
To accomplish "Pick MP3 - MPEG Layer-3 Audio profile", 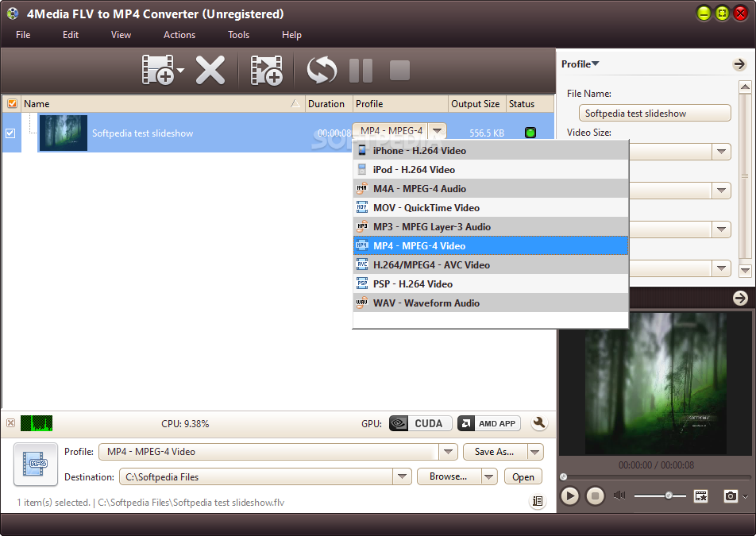I will click(x=491, y=226).
